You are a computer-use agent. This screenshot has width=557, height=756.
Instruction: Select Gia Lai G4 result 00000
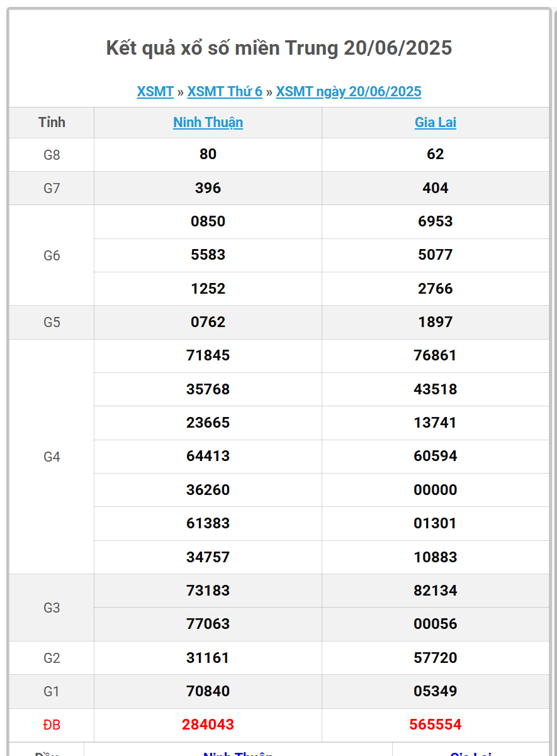click(436, 489)
